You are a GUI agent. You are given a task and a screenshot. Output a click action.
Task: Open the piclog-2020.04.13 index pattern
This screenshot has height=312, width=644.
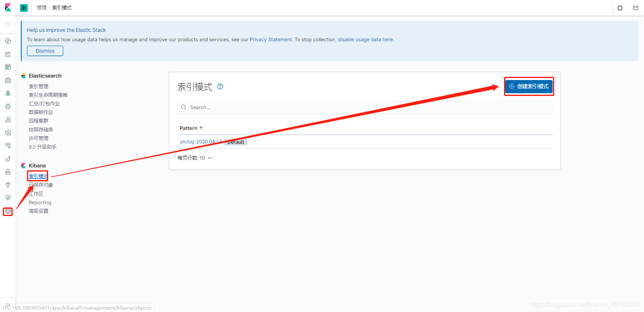point(201,142)
